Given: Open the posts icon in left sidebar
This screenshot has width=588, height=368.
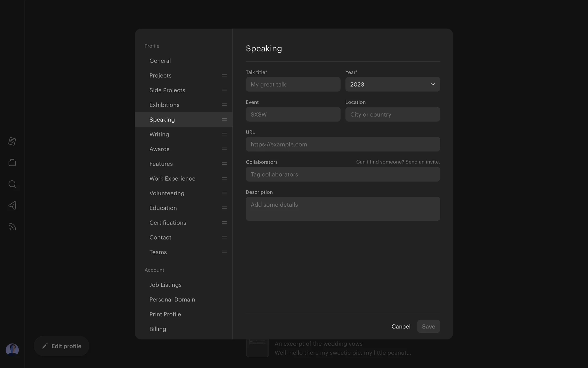Looking at the screenshot, I should coord(12,141).
